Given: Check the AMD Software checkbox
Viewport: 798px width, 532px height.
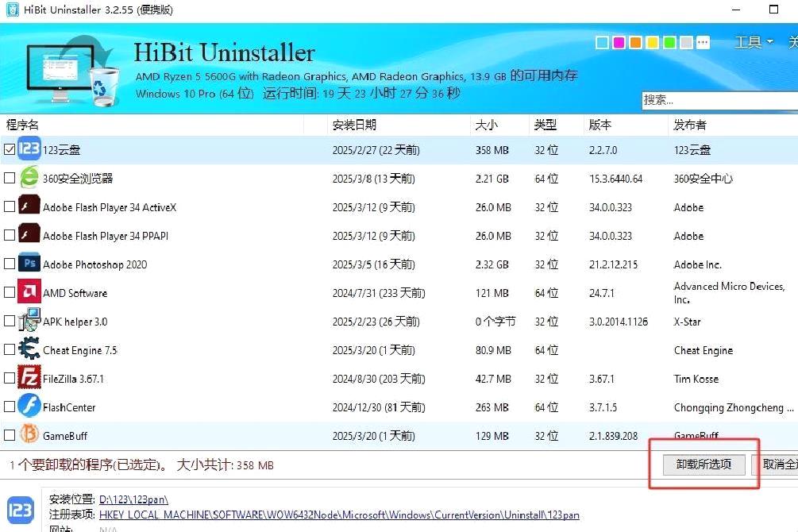Looking at the screenshot, I should [10, 292].
